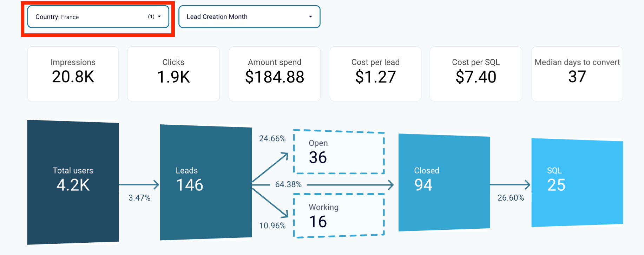The height and width of the screenshot is (255, 644).
Task: Click the Lead Creation Month caret arrow
Action: point(310,17)
